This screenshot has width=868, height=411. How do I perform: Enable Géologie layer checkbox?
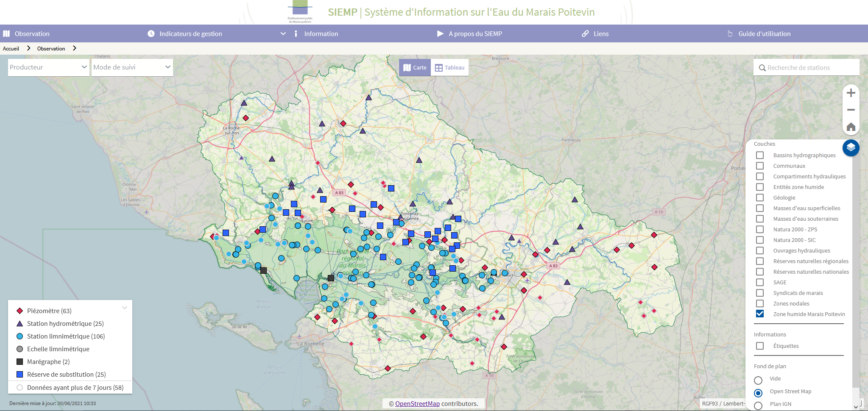coord(760,197)
